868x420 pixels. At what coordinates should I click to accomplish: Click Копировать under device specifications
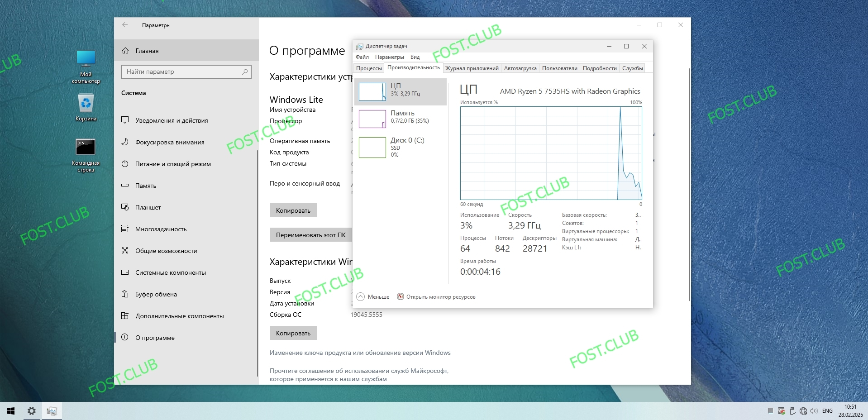(293, 210)
